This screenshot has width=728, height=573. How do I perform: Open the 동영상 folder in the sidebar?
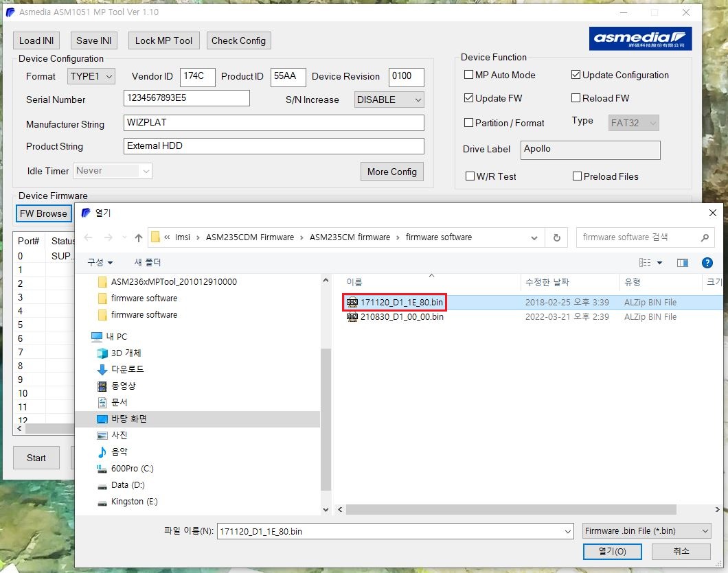[116, 386]
